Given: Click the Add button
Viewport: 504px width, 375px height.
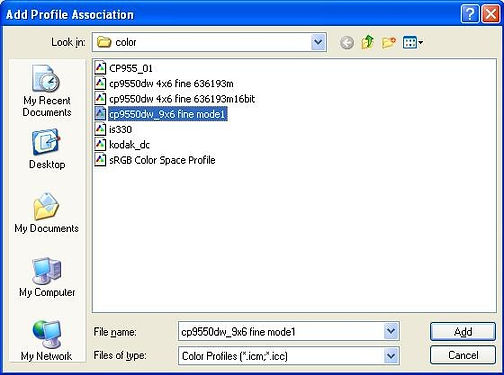Looking at the screenshot, I should 463,332.
